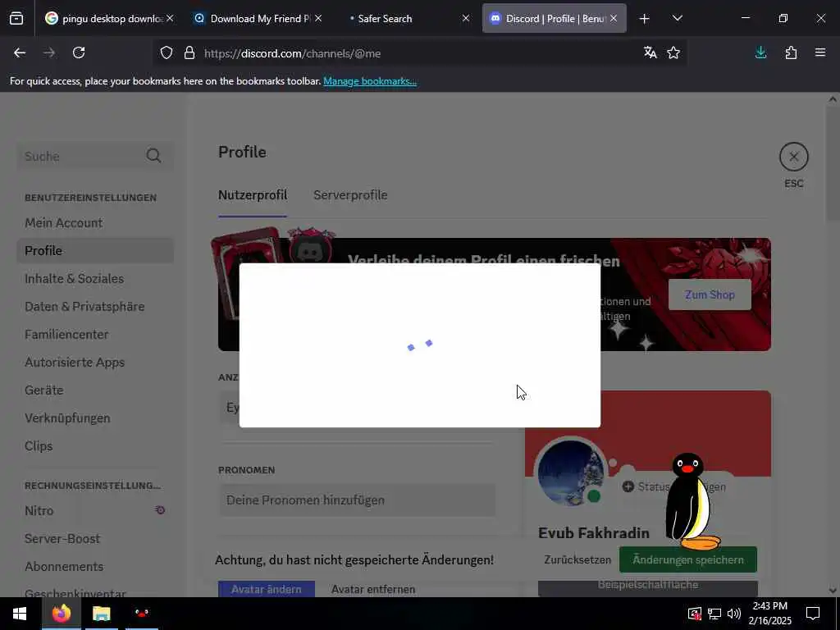Image resolution: width=840 pixels, height=630 pixels.
Task: Go back with the browser back arrow
Action: click(x=20, y=52)
